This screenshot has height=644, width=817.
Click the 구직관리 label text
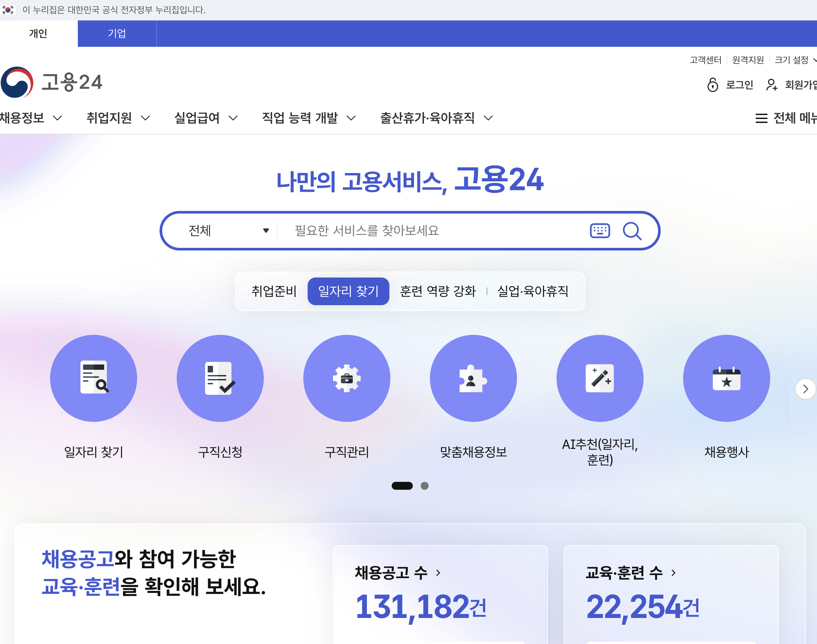coord(347,452)
